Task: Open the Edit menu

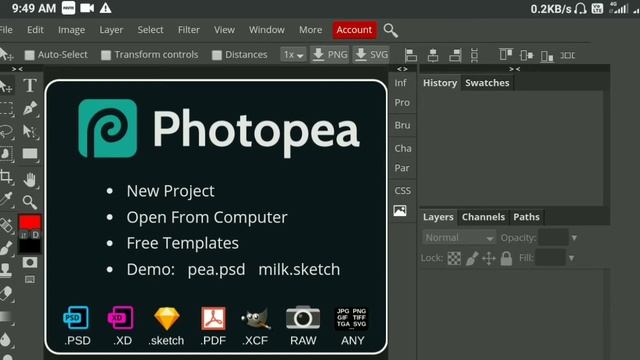Action: pyautogui.click(x=35, y=30)
